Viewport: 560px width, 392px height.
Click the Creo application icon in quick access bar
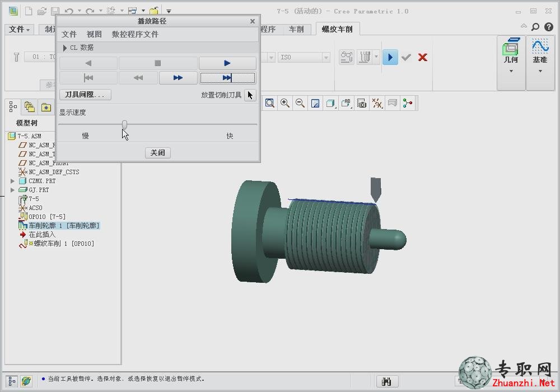(13, 11)
